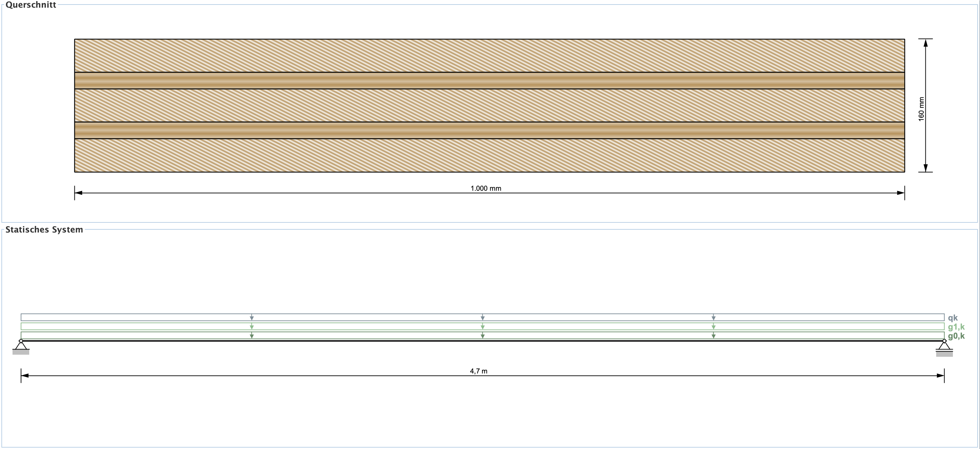
Task: Click the Statisches System panel title
Action: tap(44, 230)
